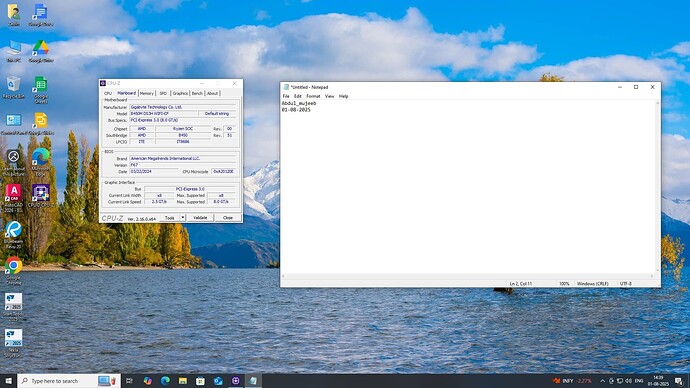The width and height of the screenshot is (690, 388).
Task: Open the Tools dropdown arrow in CPU-Z
Action: pos(183,218)
